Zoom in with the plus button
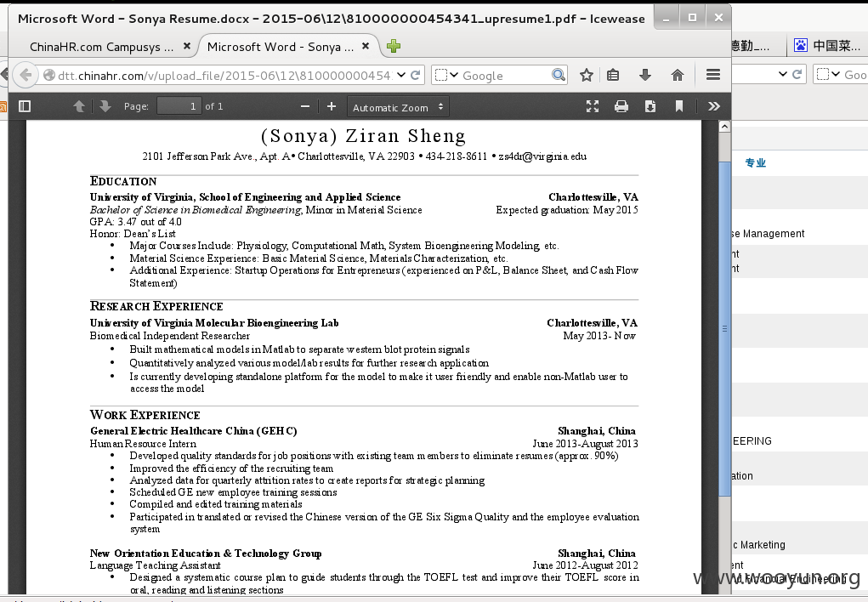Screen dimensions: 868x602 (x=331, y=106)
